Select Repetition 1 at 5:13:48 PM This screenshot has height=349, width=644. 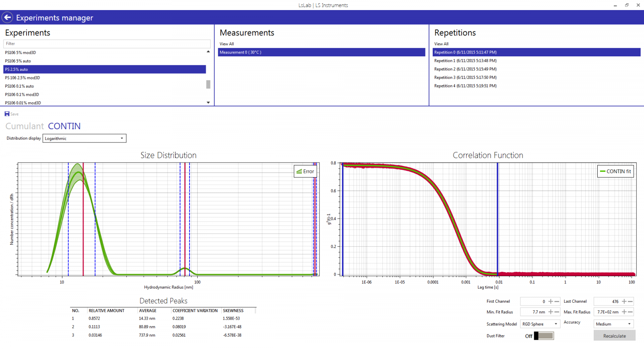tap(537, 61)
